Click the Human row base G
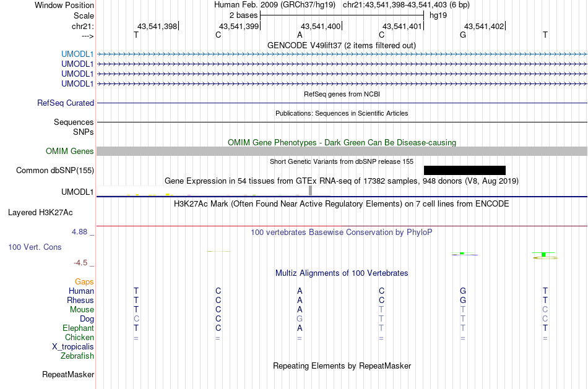The image size is (588, 389). pyautogui.click(x=463, y=291)
